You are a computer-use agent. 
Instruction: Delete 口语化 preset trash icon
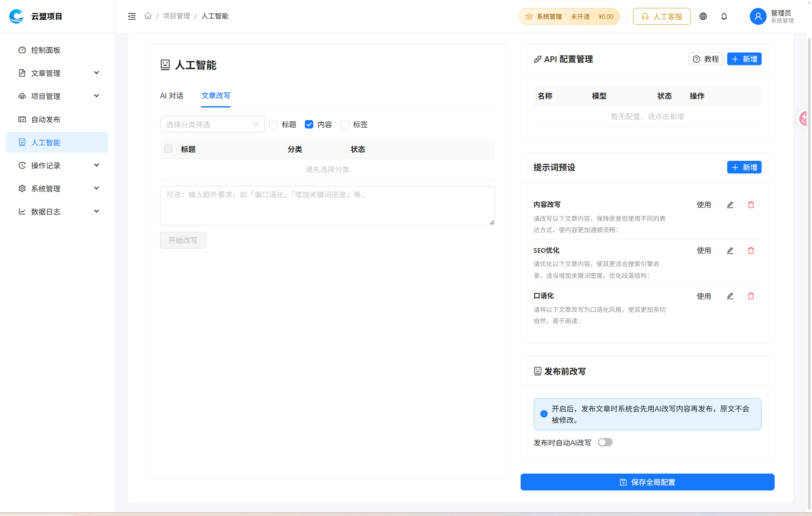[751, 296]
